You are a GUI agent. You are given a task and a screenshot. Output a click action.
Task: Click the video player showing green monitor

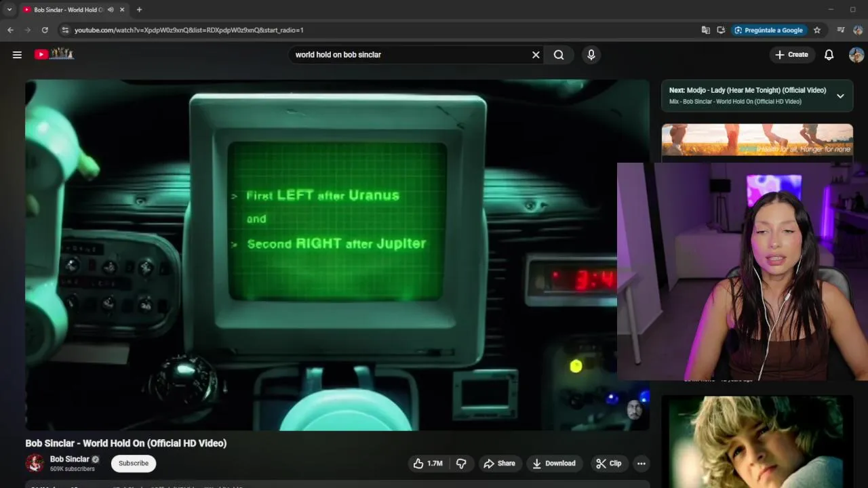pyautogui.click(x=337, y=255)
